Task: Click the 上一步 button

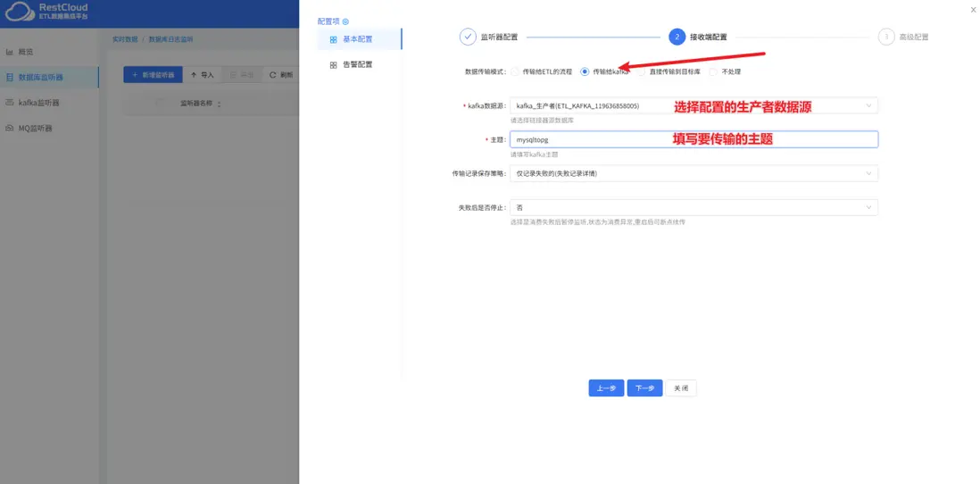Action: (606, 388)
